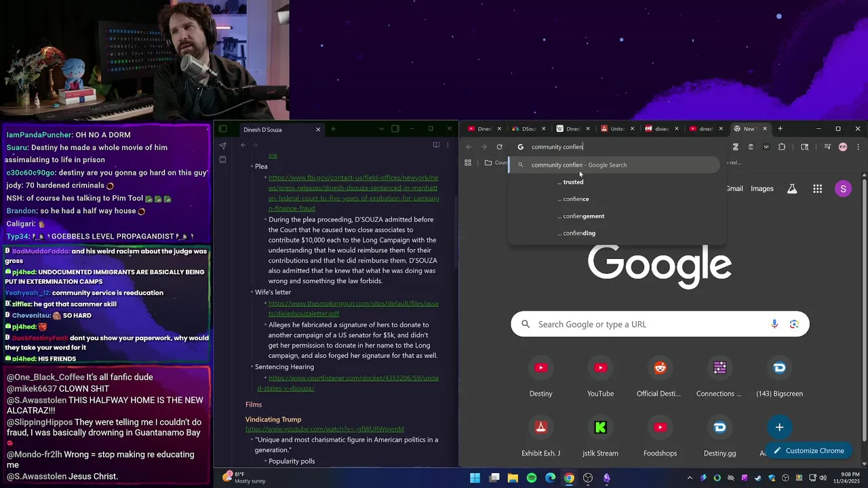Click the cards icon in Obsidian ribbon
This screenshot has height=488, width=868.
point(222,159)
